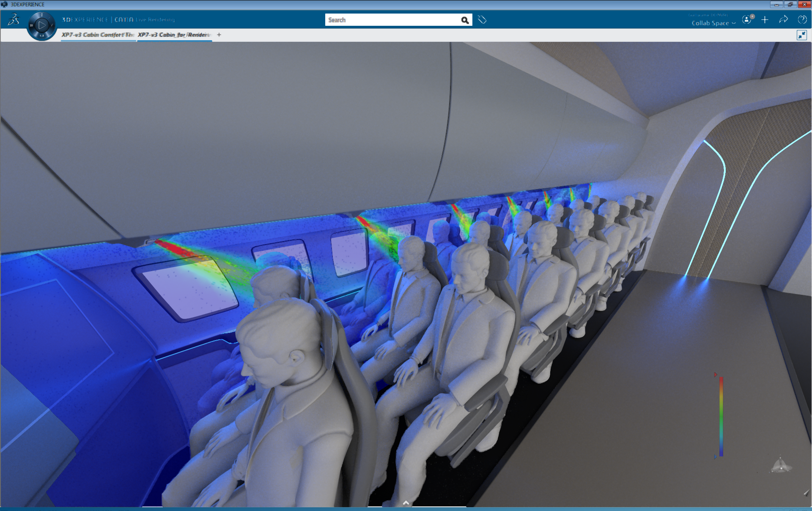Select XP7-v3 Cabin_for_Render tab

tap(174, 35)
